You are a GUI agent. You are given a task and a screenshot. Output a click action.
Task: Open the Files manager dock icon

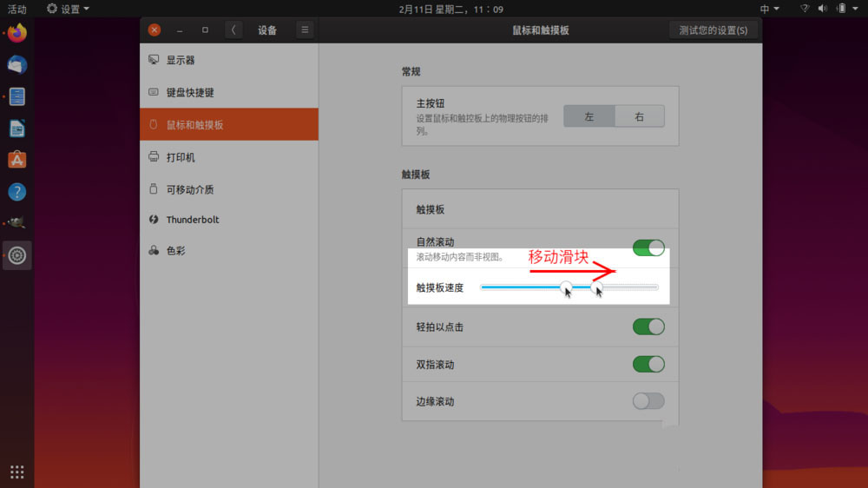[17, 97]
